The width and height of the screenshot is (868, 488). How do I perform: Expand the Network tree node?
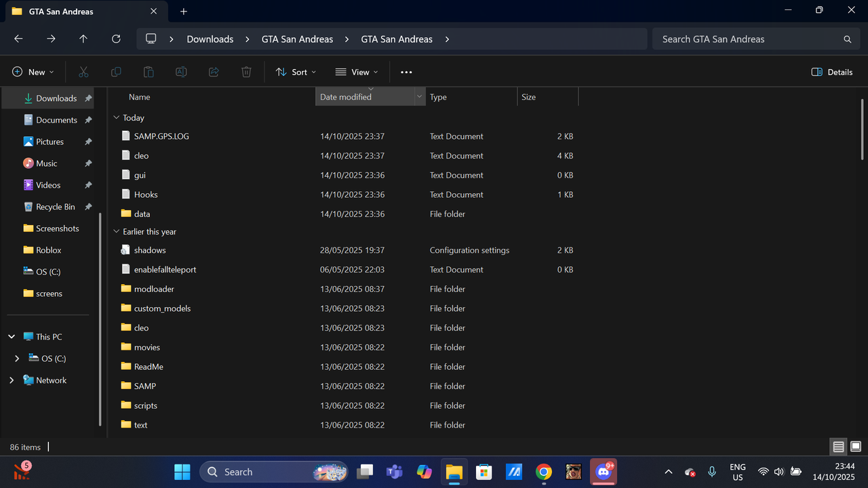tap(12, 380)
